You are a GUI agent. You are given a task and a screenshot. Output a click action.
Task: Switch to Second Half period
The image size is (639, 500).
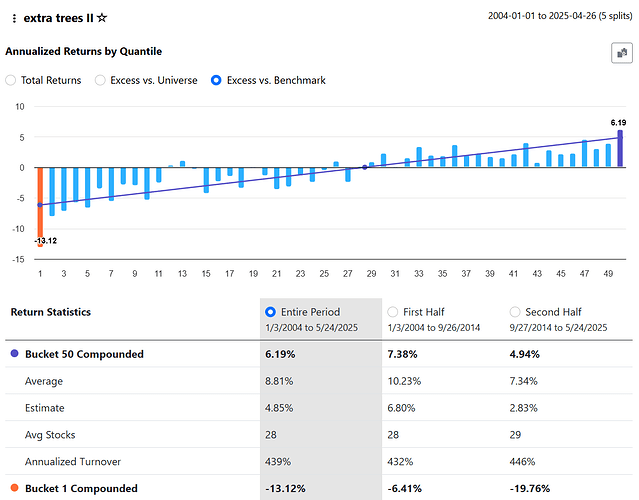516,312
